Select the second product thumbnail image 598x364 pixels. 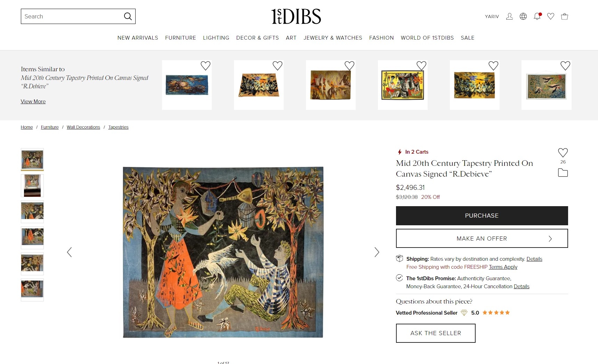coord(32,186)
